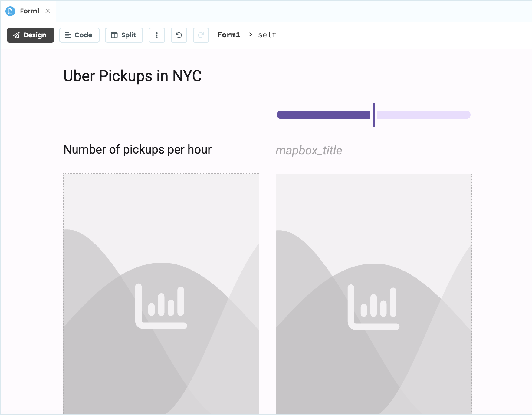Click self in the breadcrumb

pyautogui.click(x=267, y=35)
